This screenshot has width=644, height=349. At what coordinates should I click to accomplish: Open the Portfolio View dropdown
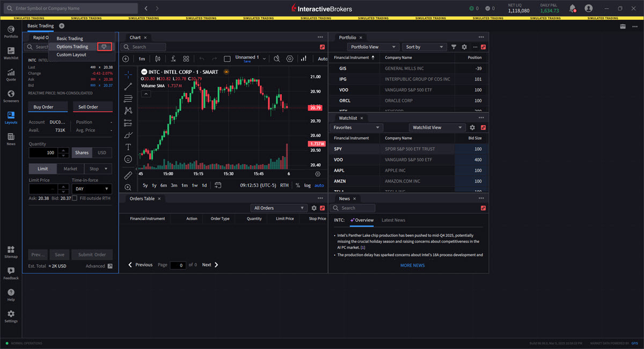[x=373, y=47]
